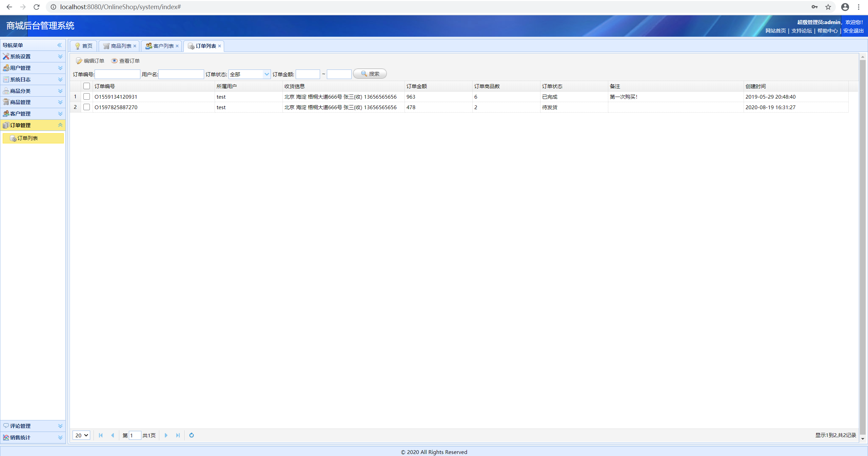The width and height of the screenshot is (868, 456).
Task: Click the 用户名 search input field
Action: [x=181, y=74]
